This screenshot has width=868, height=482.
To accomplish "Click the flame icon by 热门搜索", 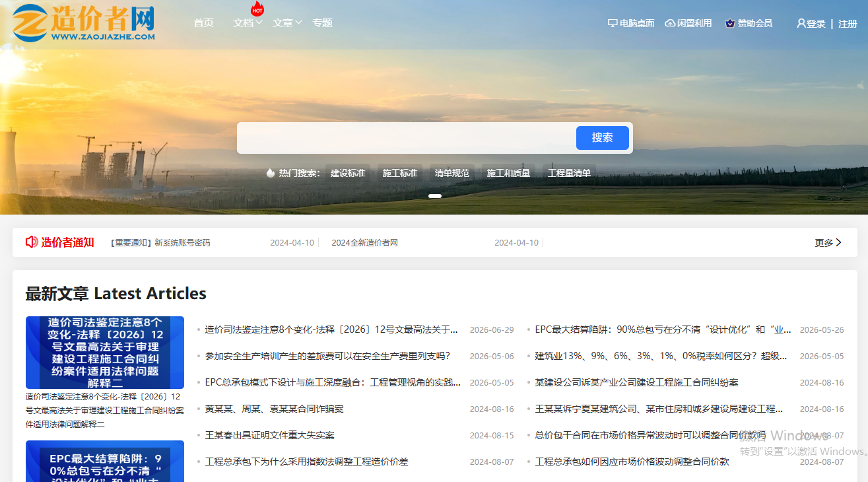I will (x=270, y=173).
